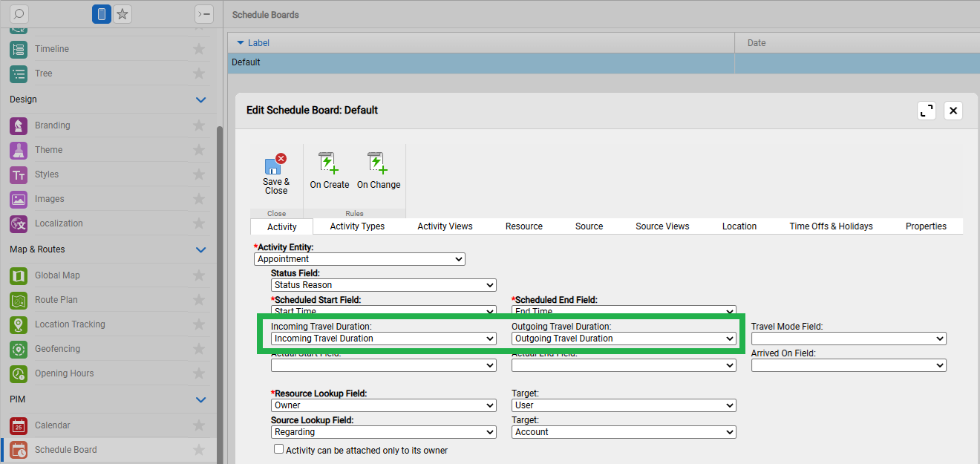The image size is (980, 464).
Task: Open Branding icon under Design
Action: coord(19,125)
